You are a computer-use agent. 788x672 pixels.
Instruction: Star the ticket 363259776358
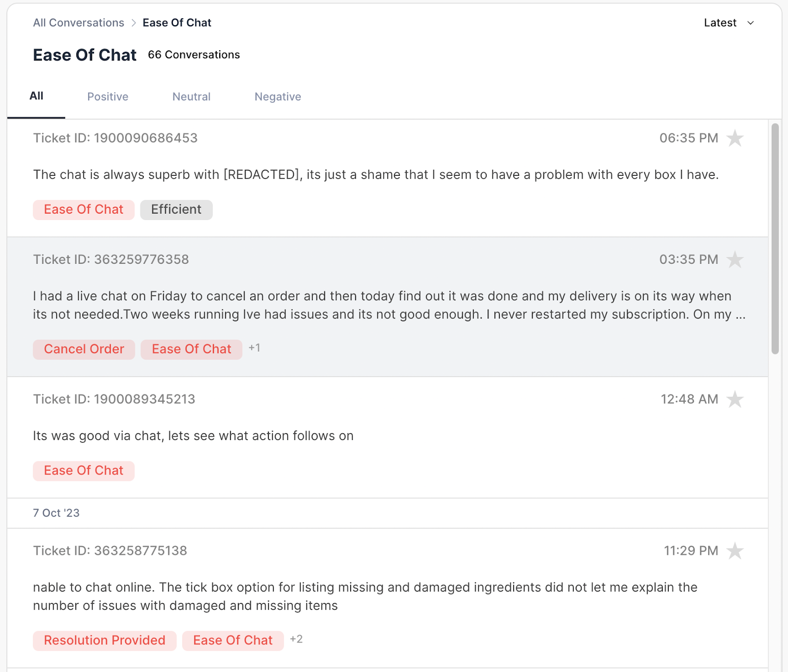[736, 259]
